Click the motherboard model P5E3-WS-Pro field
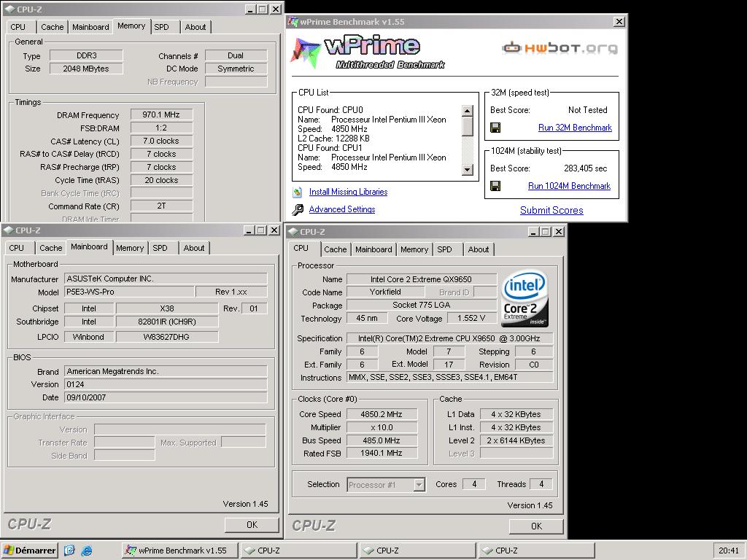This screenshot has width=747, height=560. coord(130,292)
